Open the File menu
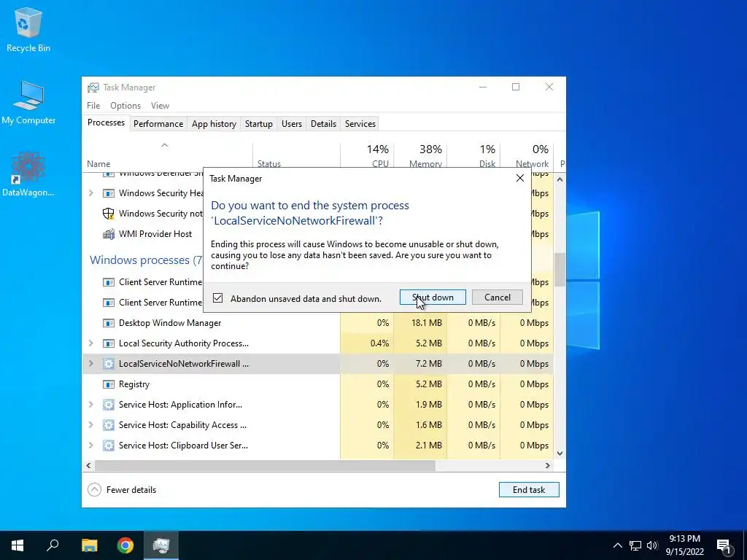This screenshot has height=560, width=747. click(93, 106)
